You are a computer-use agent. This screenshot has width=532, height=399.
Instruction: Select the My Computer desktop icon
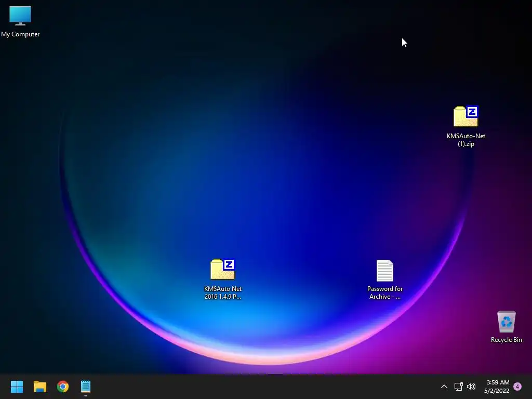tap(20, 16)
